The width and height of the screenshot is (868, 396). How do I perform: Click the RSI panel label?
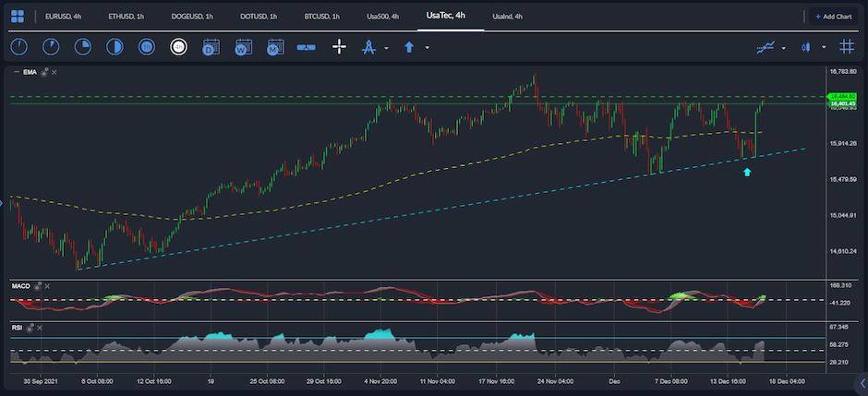[17, 328]
